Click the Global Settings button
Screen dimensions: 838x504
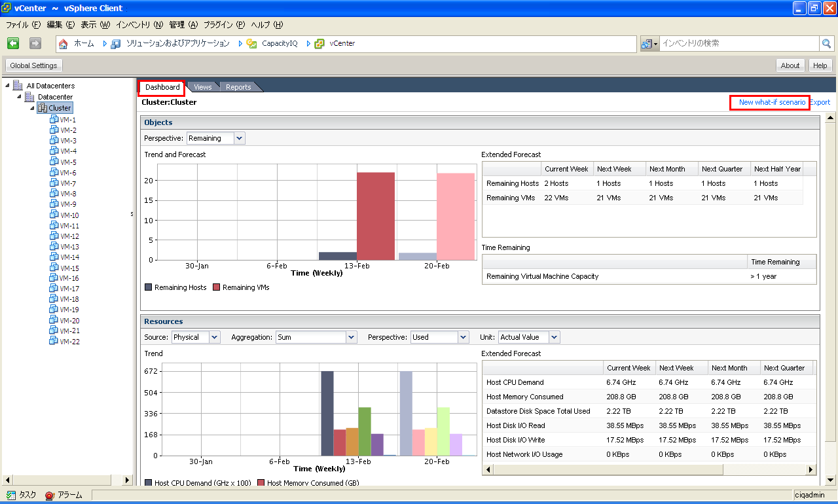point(33,65)
